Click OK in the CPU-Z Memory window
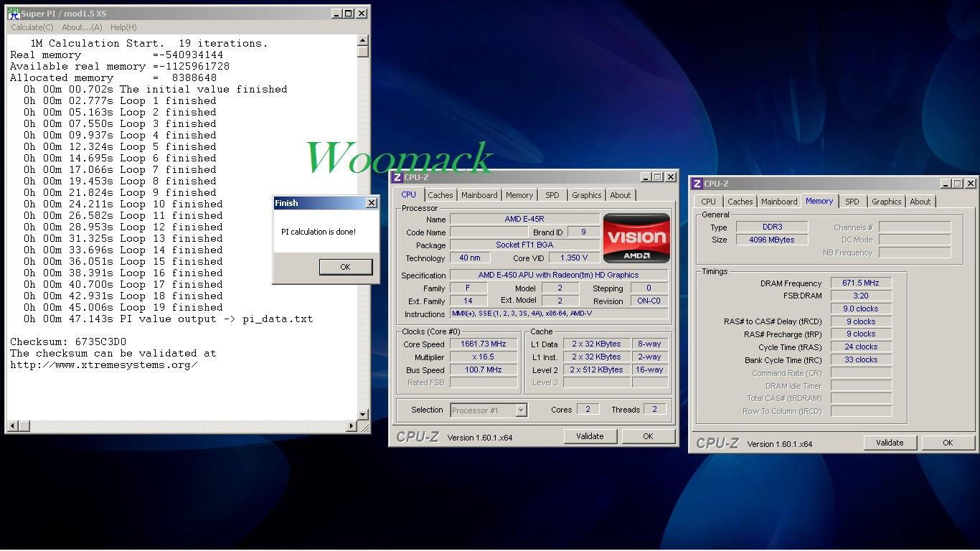980x551 pixels. tap(948, 443)
